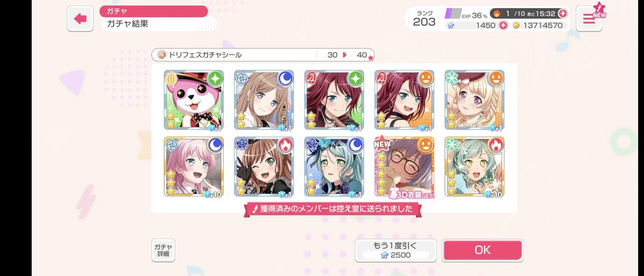Select the pink bear Michelle card
The height and width of the screenshot is (276, 644).
click(x=194, y=100)
